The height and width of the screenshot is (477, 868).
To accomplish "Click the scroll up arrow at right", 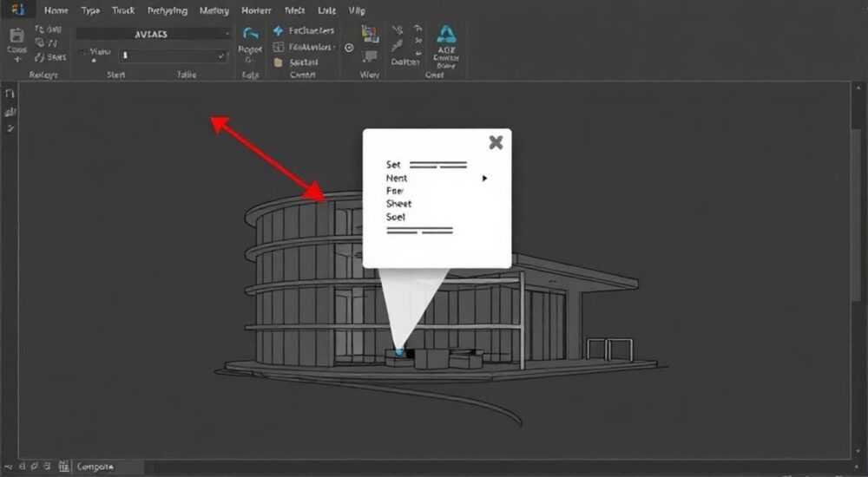I will tap(858, 88).
